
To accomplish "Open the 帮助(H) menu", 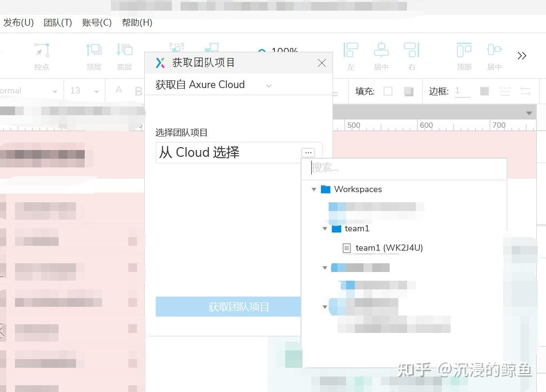I will (137, 22).
